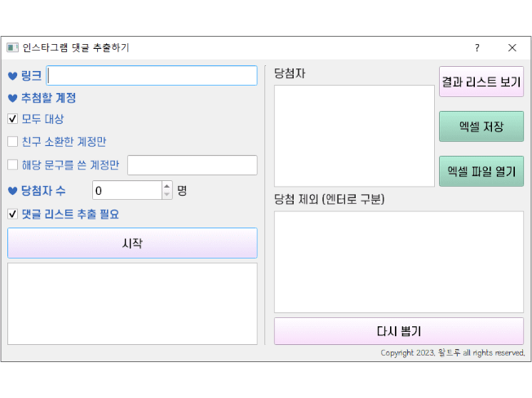Increase 당첨자 수 with the up arrow
The image size is (532, 398).
tap(167, 185)
